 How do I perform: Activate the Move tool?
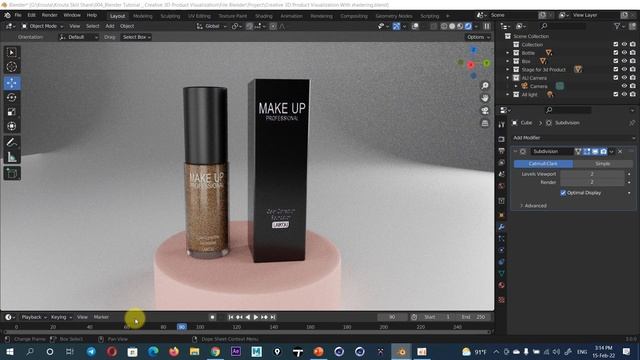pyautogui.click(x=11, y=83)
